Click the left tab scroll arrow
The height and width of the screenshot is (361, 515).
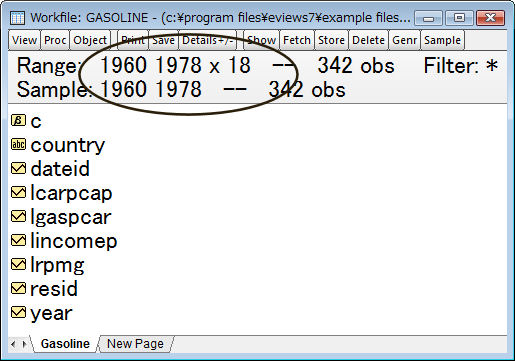(x=13, y=344)
